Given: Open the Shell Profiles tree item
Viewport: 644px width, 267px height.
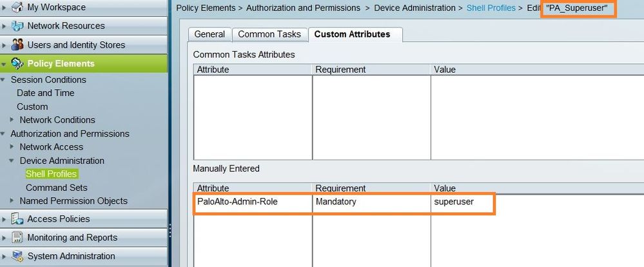Looking at the screenshot, I should (51, 174).
